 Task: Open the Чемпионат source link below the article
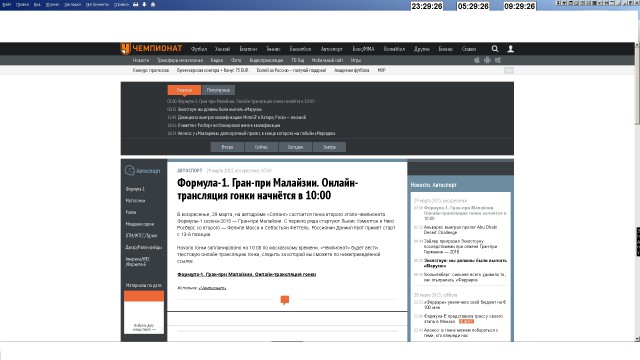212,288
